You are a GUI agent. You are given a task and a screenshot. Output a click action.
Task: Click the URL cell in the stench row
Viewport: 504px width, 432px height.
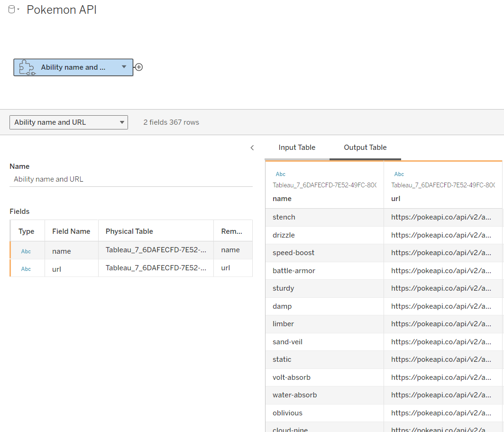(443, 217)
